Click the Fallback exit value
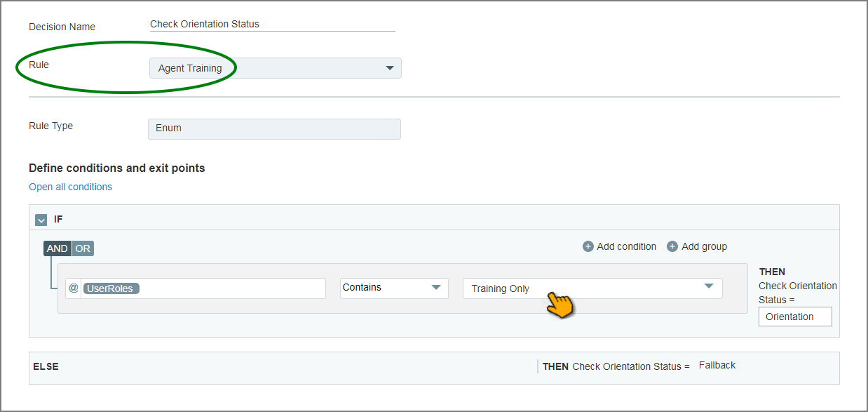 [717, 365]
